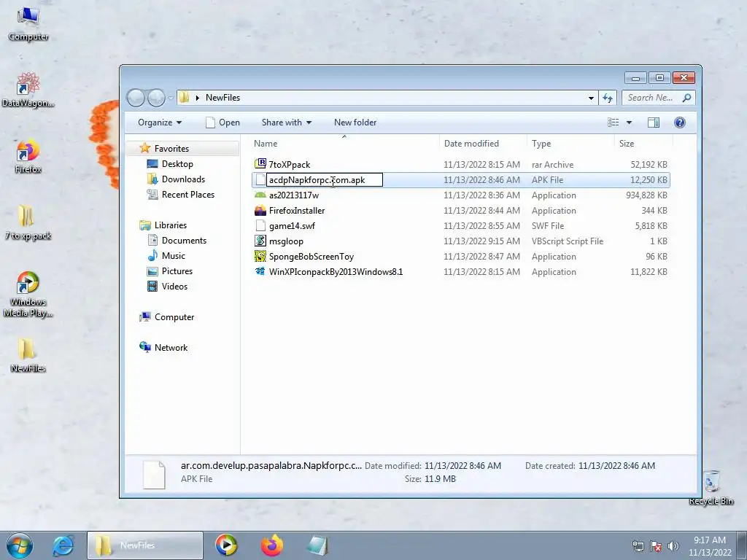Open Explorer Help question mark
The image size is (747, 560).
[680, 122]
